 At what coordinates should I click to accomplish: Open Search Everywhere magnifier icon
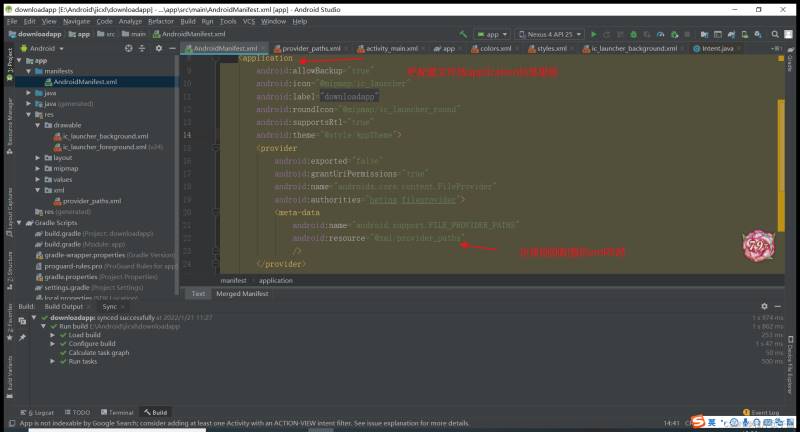(x=775, y=34)
